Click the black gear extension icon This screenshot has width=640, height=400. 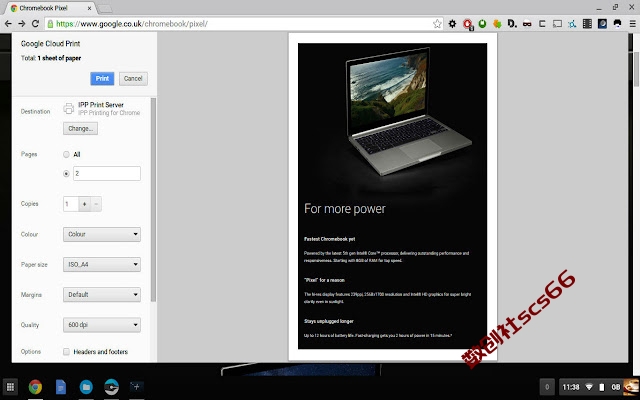452,24
